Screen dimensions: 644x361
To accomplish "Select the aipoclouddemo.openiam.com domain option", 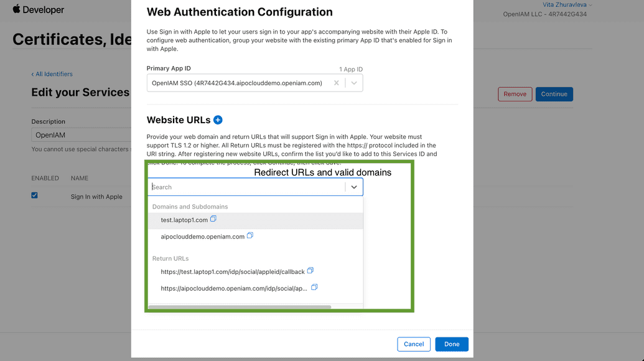I will 202,237.
